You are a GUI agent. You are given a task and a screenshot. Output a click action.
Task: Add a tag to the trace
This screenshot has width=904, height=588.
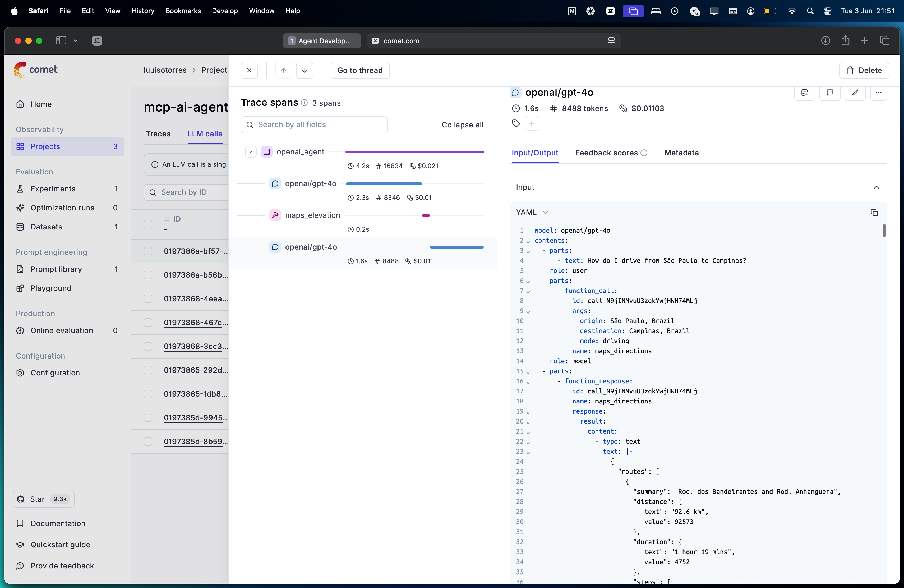(532, 123)
